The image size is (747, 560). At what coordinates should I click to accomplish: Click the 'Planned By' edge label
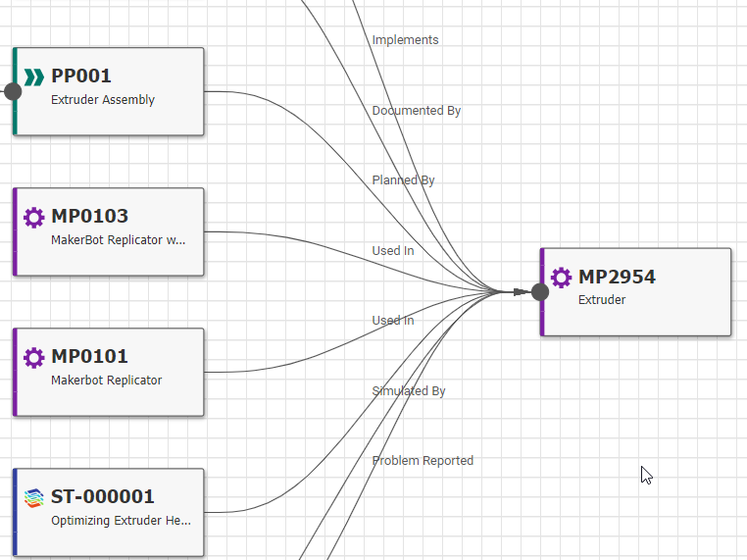coord(403,180)
